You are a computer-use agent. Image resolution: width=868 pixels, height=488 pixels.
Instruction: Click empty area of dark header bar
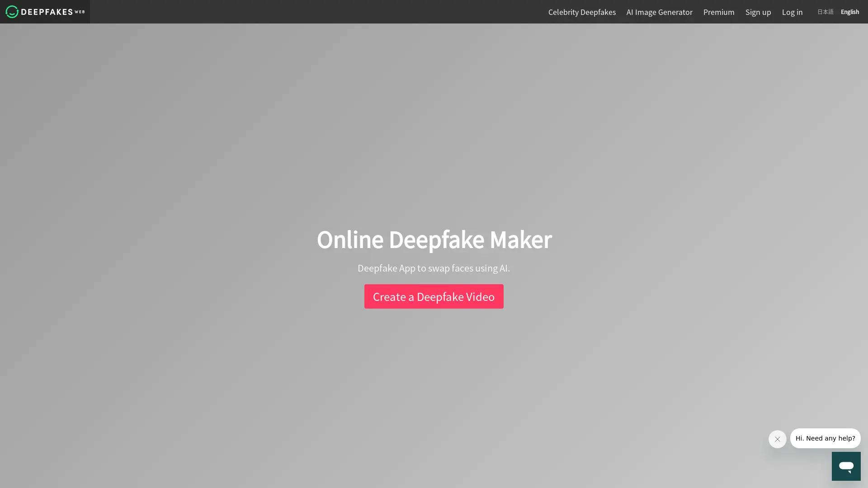point(316,12)
